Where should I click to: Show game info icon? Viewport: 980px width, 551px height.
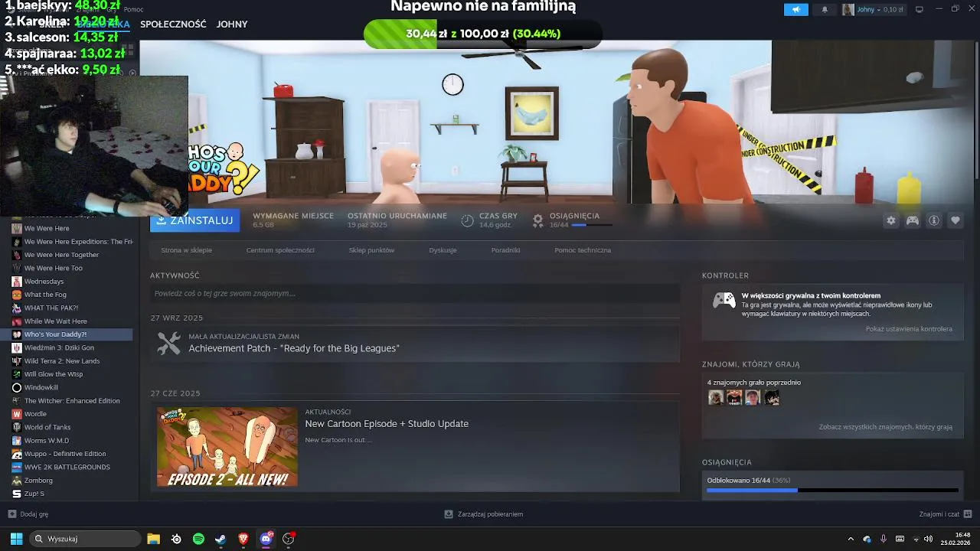pyautogui.click(x=934, y=220)
